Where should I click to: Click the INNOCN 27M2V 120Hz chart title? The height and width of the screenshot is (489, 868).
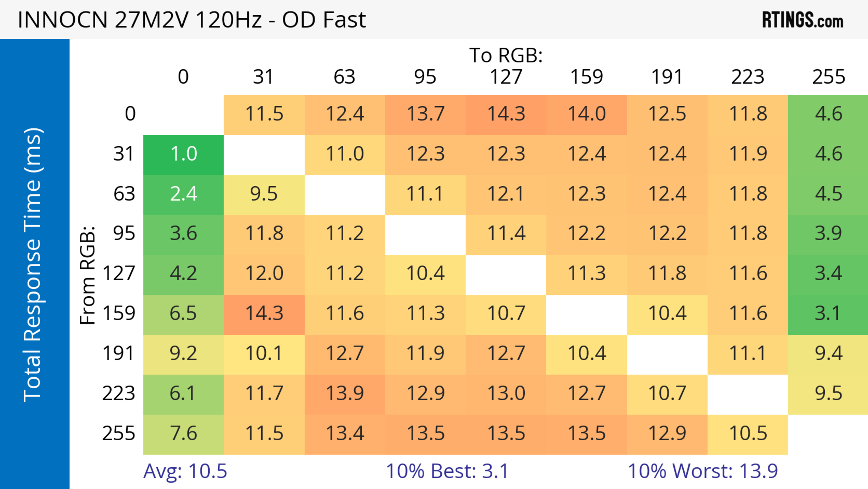click(191, 20)
